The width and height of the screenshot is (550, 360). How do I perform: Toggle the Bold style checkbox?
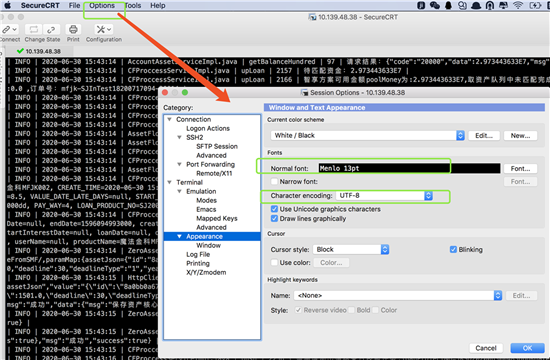click(351, 310)
